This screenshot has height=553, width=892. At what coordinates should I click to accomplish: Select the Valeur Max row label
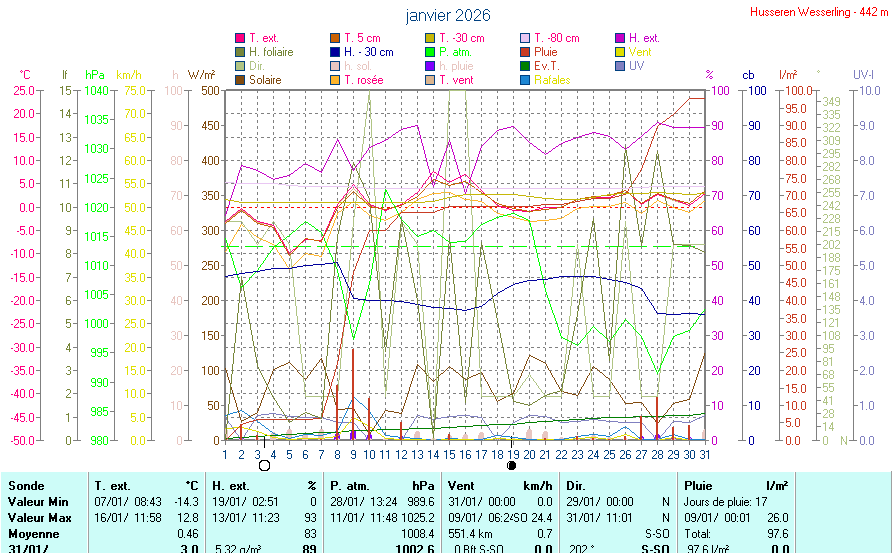point(39,520)
